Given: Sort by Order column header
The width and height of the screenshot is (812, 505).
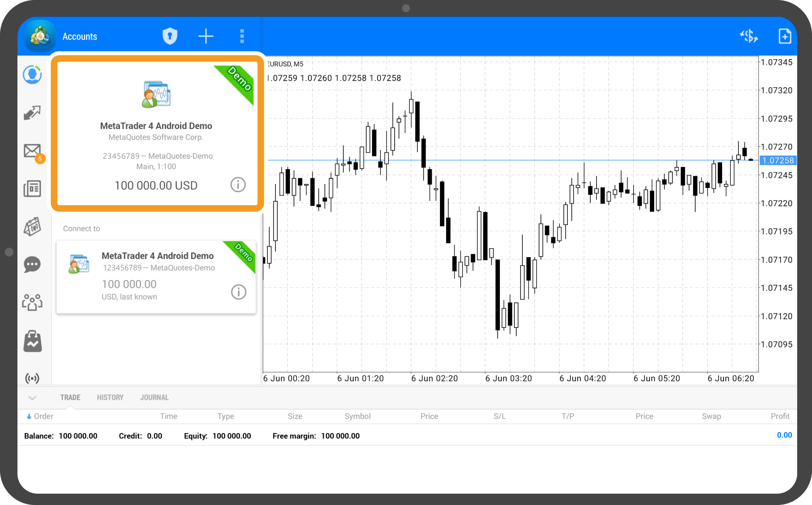Looking at the screenshot, I should pos(40,416).
